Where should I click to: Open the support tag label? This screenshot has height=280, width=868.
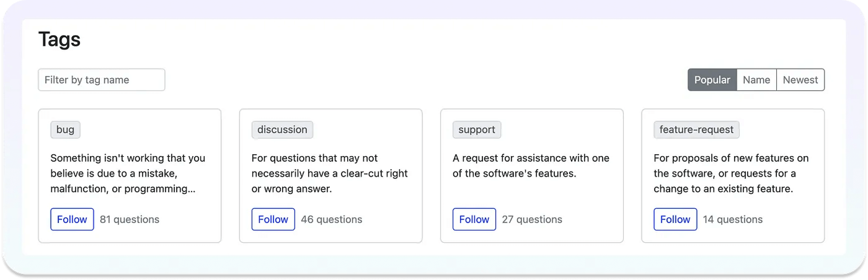477,129
